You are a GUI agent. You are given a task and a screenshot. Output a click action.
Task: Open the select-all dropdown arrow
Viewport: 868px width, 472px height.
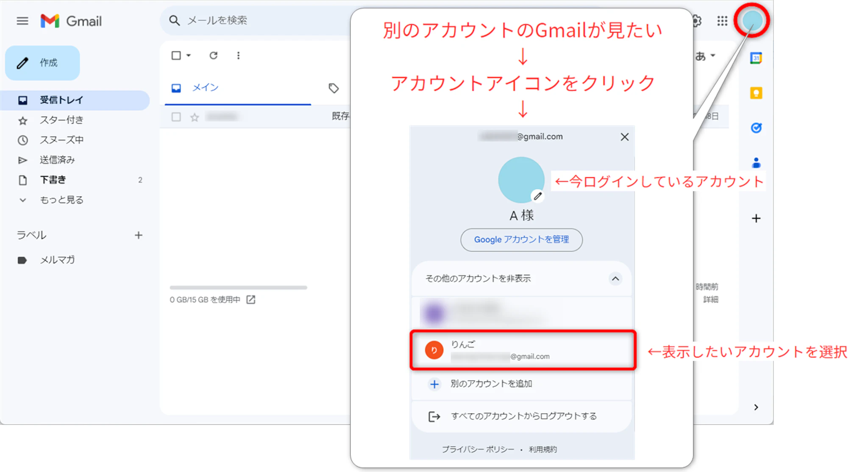(189, 56)
